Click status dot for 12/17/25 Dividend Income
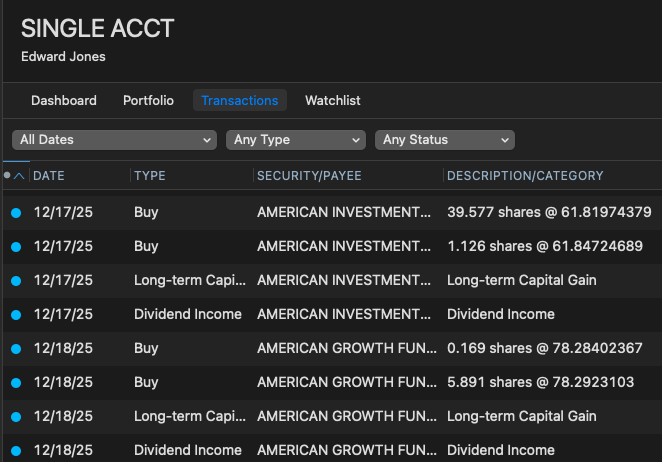The width and height of the screenshot is (662, 462). [15, 315]
